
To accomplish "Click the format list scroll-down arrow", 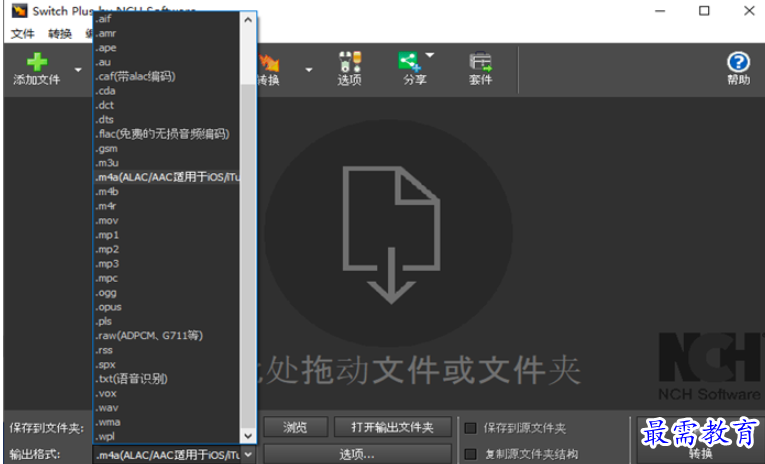I will (x=248, y=436).
